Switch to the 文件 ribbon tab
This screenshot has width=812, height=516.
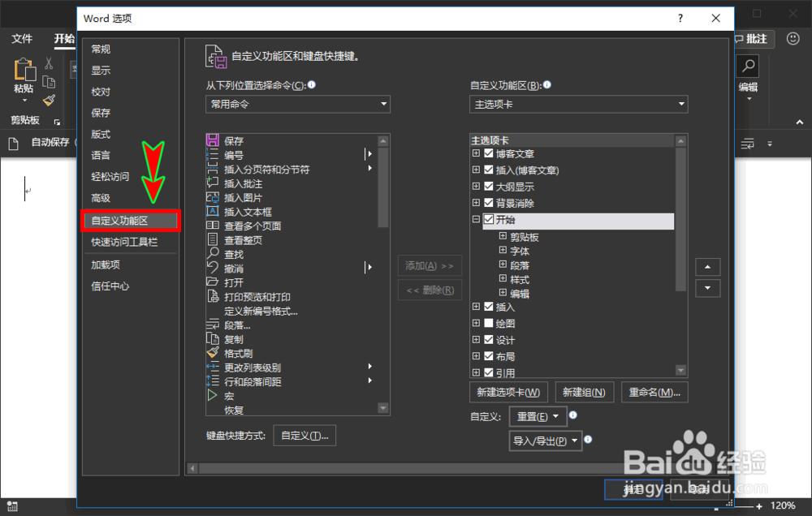click(22, 38)
